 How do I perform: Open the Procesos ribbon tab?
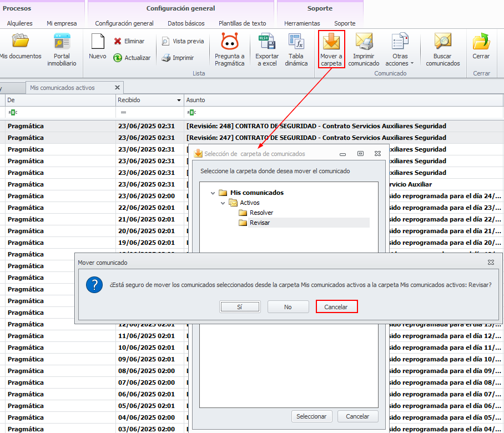point(17,8)
